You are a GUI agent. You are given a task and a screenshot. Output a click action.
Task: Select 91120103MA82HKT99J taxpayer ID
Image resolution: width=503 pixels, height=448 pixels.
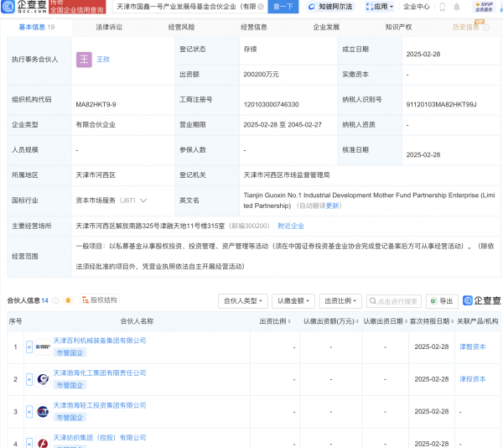coord(442,105)
